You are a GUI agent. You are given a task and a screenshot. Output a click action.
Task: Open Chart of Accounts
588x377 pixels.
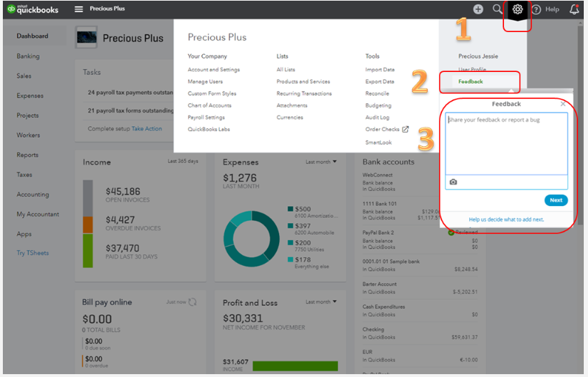click(209, 105)
